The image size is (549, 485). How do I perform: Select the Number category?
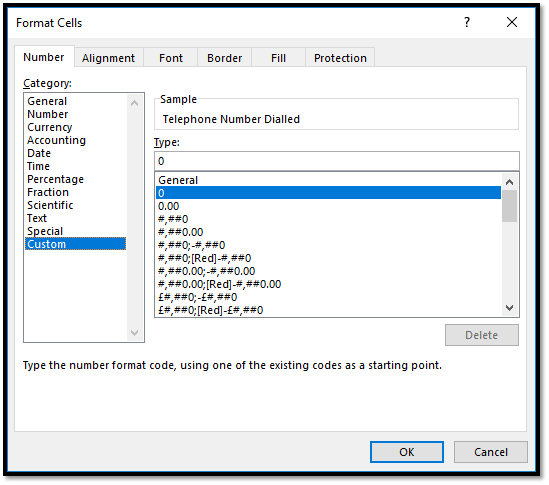75,114
